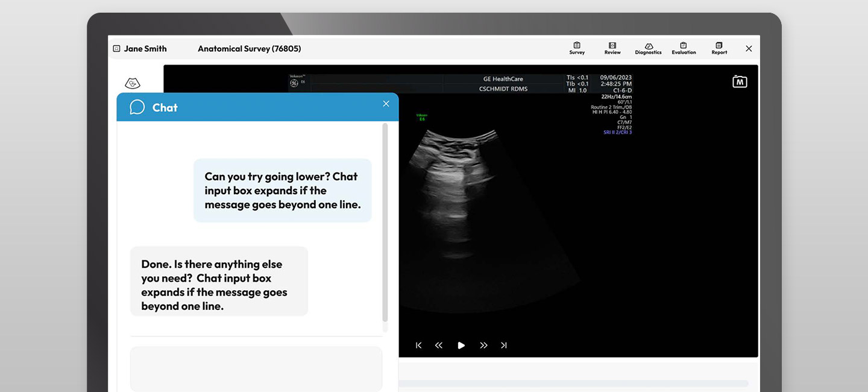Click the patient icon beside Jane Smith
The width and height of the screenshot is (868, 392).
point(117,49)
